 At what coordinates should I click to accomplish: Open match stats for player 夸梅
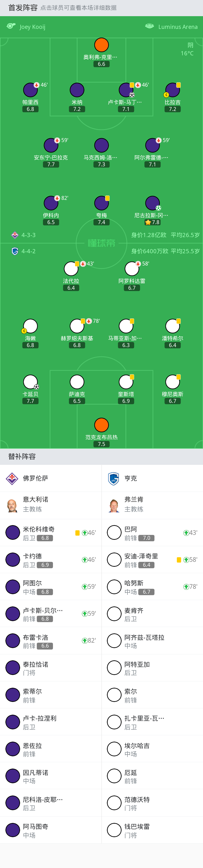[x=101, y=203]
